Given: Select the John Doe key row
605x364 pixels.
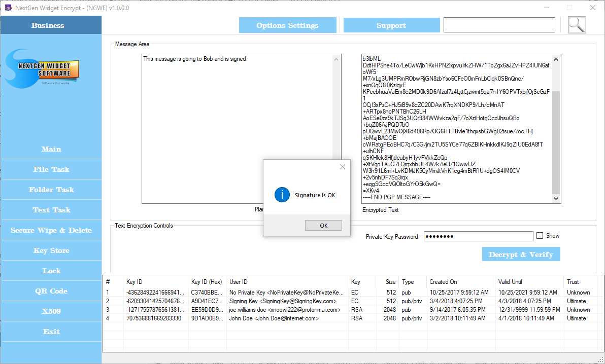Looking at the screenshot, I should 274,318.
